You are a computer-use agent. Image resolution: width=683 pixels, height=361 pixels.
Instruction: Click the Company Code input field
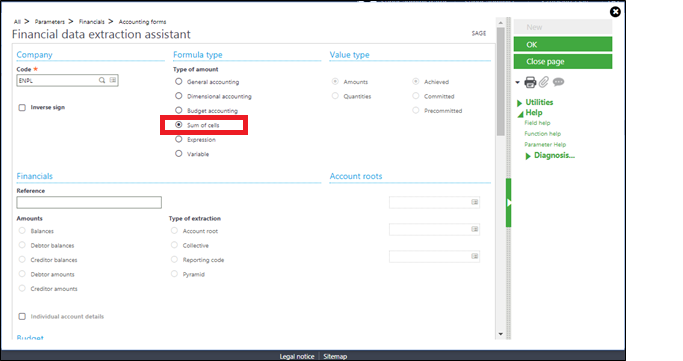(x=68, y=80)
